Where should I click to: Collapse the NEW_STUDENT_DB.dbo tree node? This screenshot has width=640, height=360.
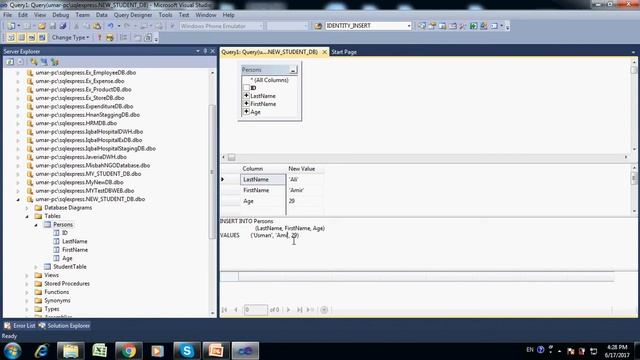(x=18, y=200)
